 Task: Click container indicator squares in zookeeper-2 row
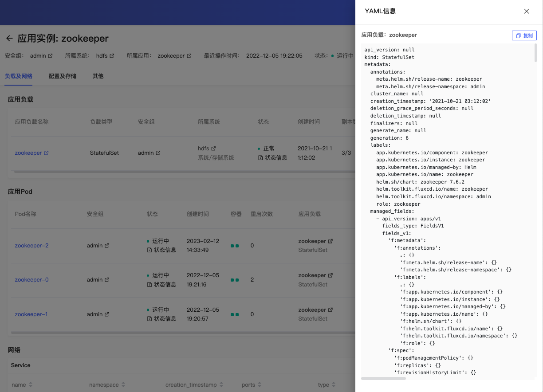coord(235,246)
